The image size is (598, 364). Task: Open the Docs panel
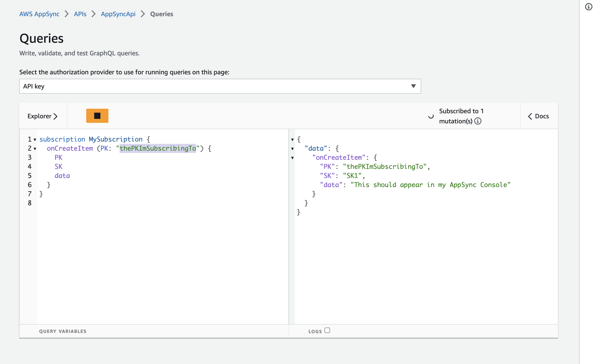[x=539, y=116]
